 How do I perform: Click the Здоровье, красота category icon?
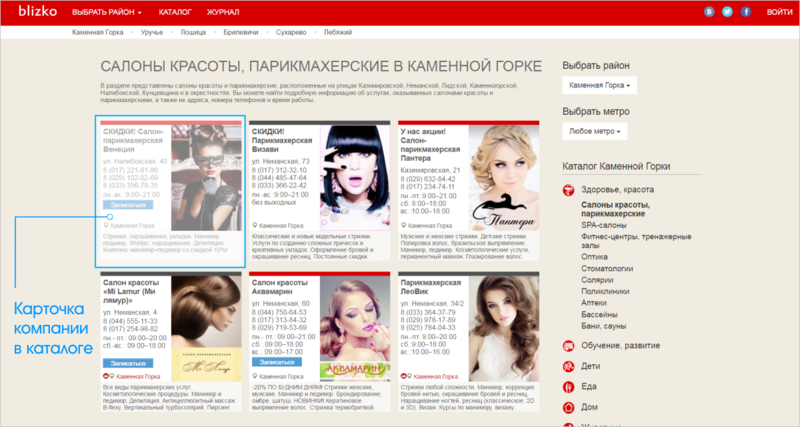(x=569, y=189)
